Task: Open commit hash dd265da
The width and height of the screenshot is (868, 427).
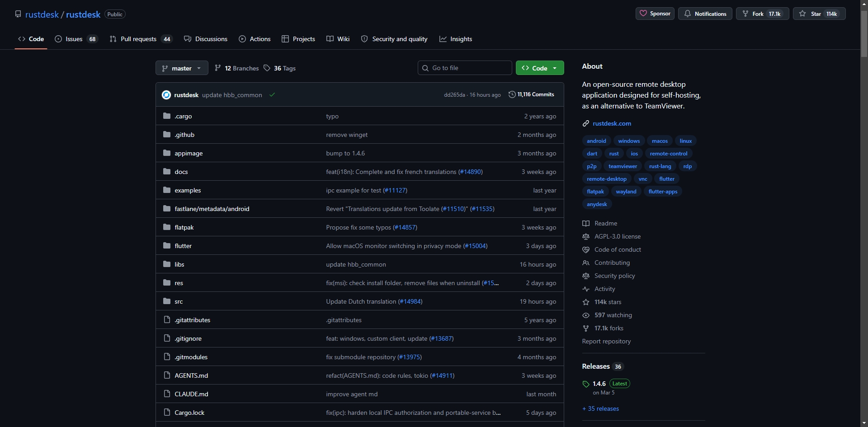Action: (454, 95)
